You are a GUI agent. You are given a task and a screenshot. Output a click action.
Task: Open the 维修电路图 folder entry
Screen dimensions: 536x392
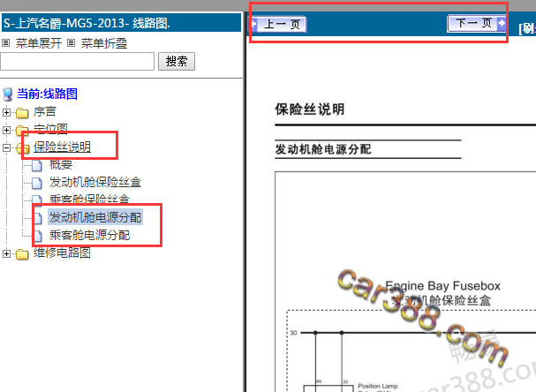pyautogui.click(x=62, y=253)
